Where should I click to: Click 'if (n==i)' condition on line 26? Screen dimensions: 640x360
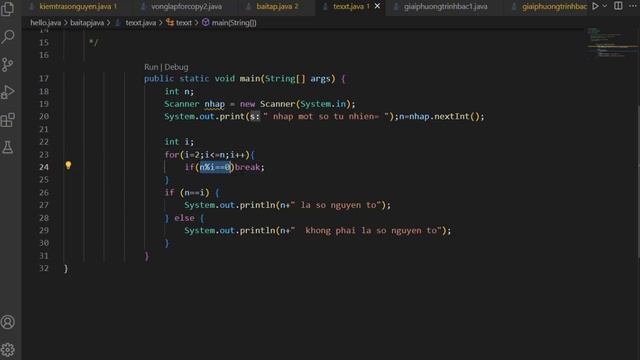[187, 192]
